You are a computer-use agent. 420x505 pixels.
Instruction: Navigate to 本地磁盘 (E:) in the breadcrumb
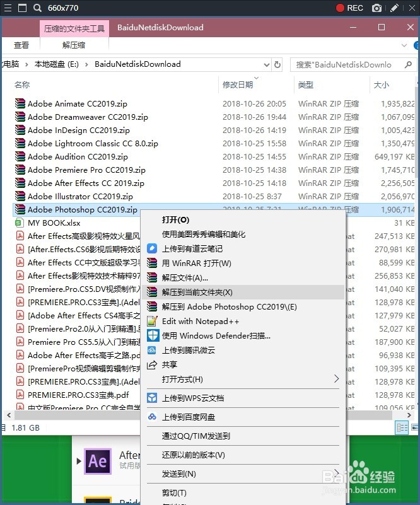coord(56,64)
